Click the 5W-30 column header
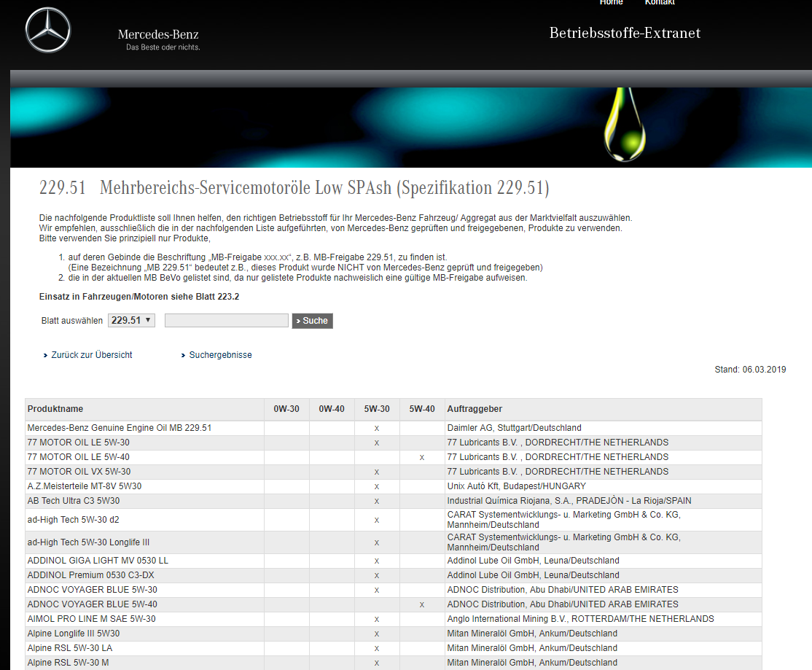Screen dimensions: 812x670 (377, 409)
